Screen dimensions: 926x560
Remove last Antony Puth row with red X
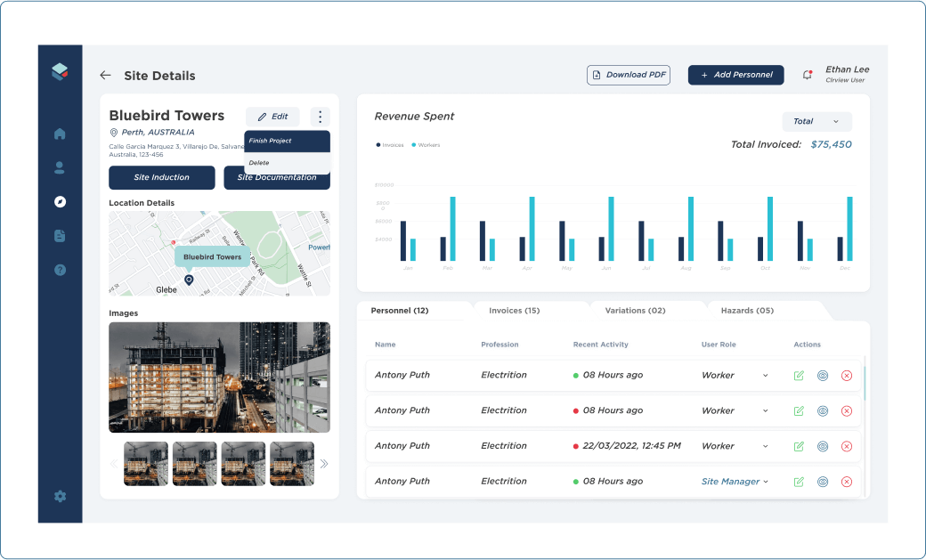coord(847,482)
